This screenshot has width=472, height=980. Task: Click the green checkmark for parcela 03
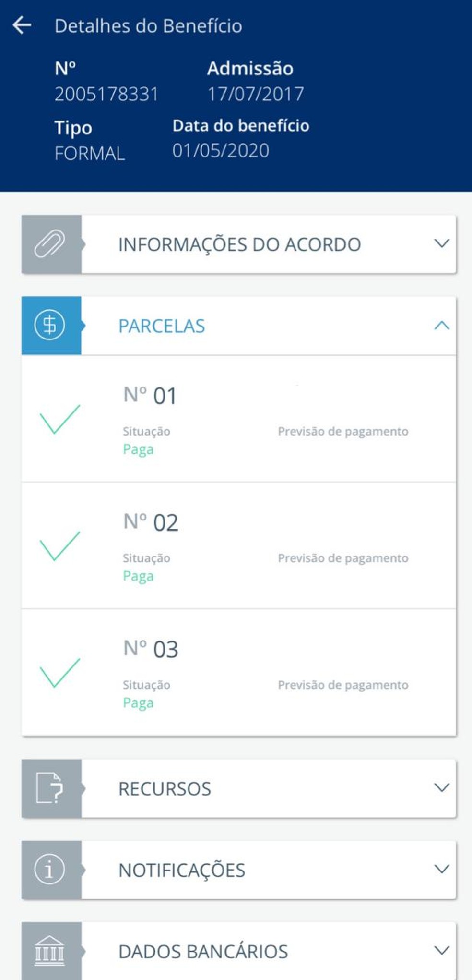[x=59, y=673]
